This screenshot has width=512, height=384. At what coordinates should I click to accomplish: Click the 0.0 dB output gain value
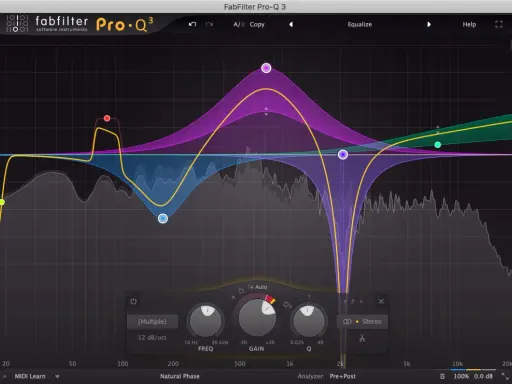tap(483, 376)
